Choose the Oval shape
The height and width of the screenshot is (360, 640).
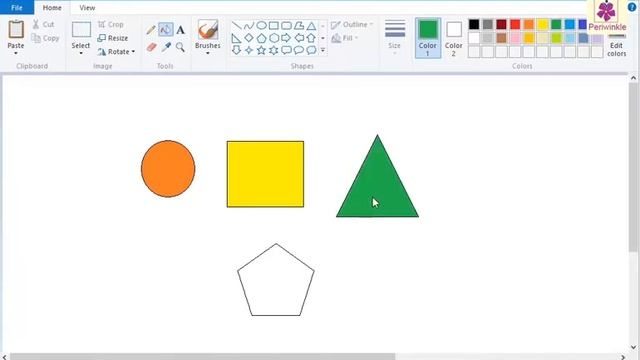[261, 26]
